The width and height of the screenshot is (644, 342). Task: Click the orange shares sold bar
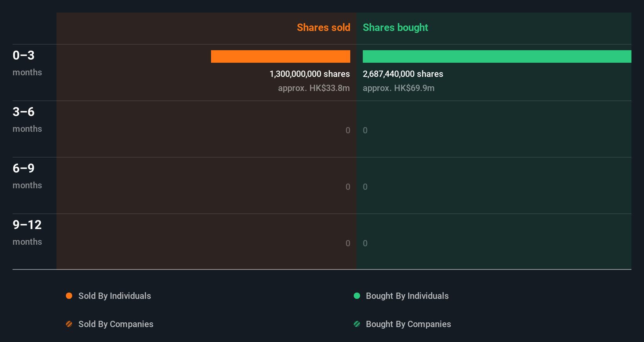click(x=280, y=56)
